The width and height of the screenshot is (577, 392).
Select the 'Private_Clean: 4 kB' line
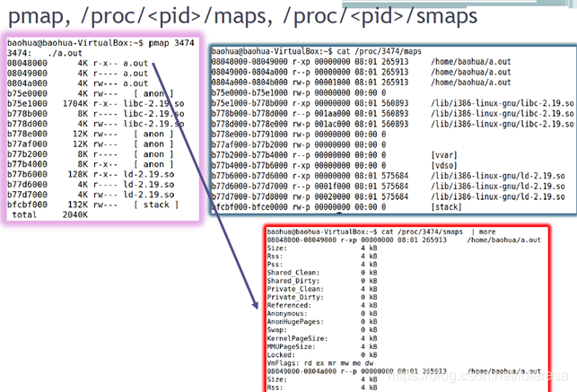point(322,289)
